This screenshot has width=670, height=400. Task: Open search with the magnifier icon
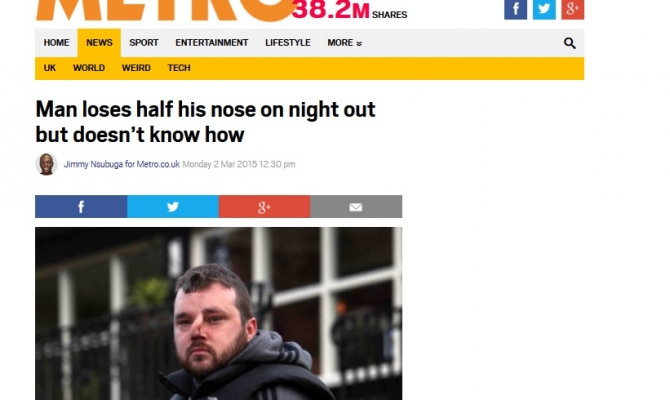coord(570,43)
